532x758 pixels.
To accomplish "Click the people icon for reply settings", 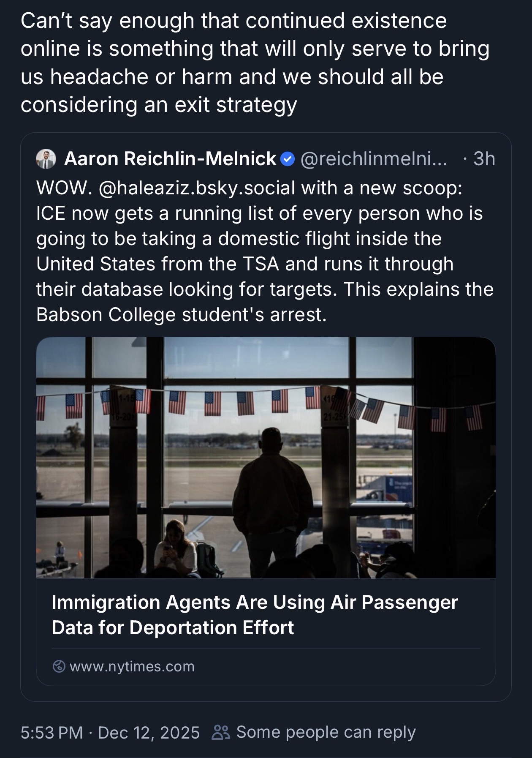I will (221, 732).
